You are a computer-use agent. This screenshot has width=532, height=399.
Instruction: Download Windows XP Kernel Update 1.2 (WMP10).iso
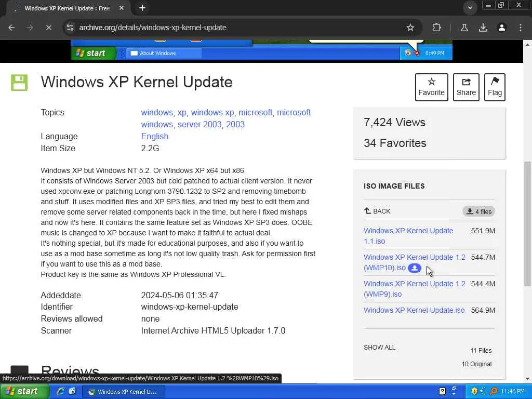pos(414,262)
